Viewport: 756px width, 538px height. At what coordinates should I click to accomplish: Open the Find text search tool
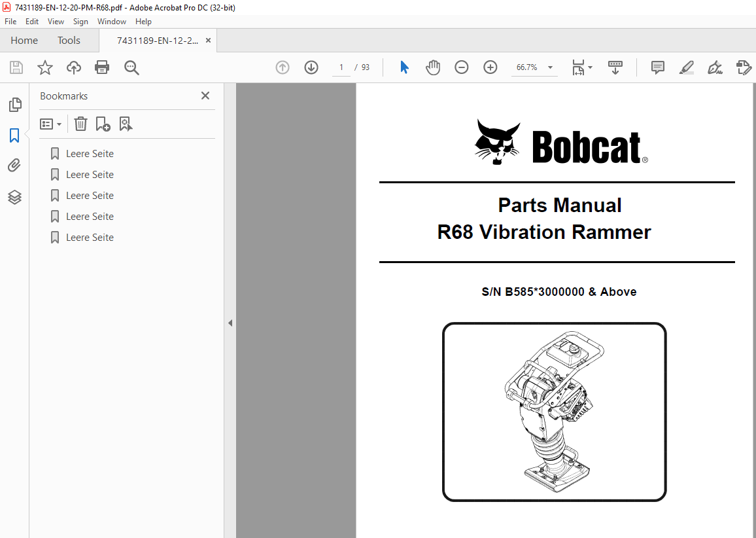tap(131, 67)
